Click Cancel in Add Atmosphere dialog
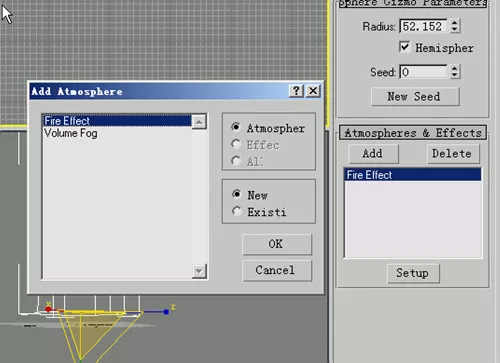500x363 pixels. (277, 270)
